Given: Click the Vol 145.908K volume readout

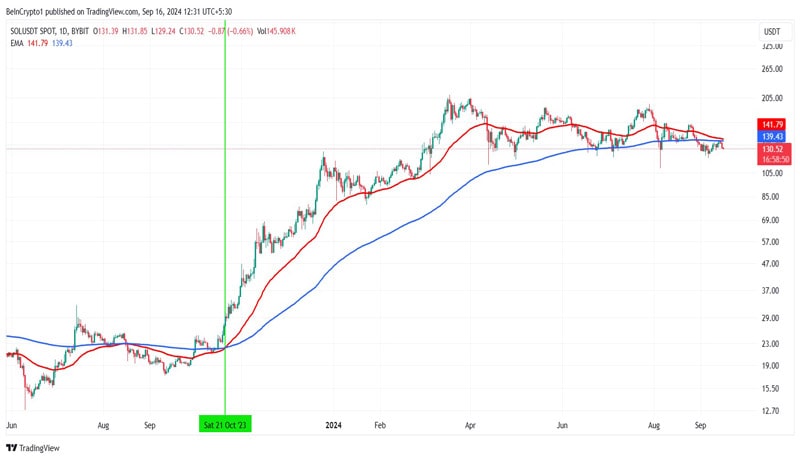Looking at the screenshot, I should [x=277, y=31].
